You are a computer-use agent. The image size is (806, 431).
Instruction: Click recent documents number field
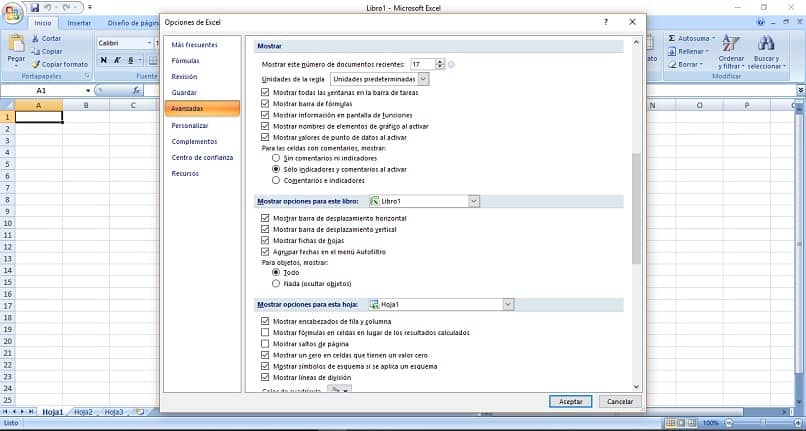[x=423, y=65]
